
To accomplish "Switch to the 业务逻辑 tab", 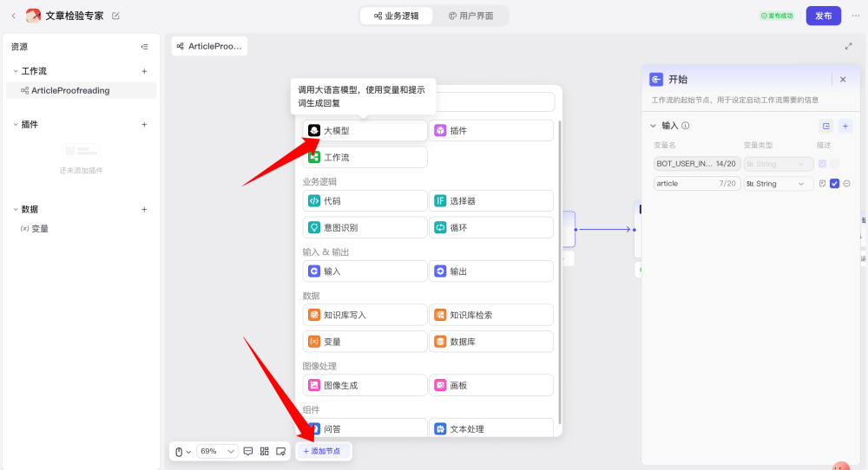I will click(x=397, y=16).
